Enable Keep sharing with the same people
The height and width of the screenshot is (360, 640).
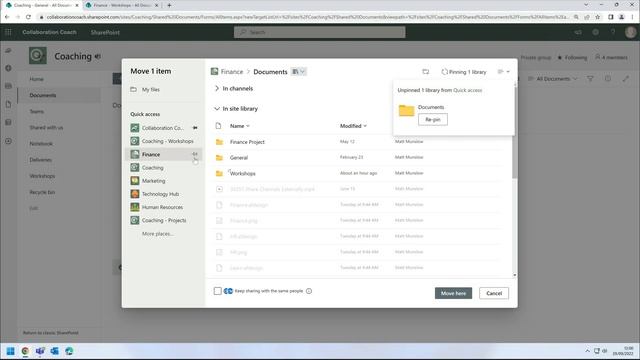pyautogui.click(x=218, y=291)
